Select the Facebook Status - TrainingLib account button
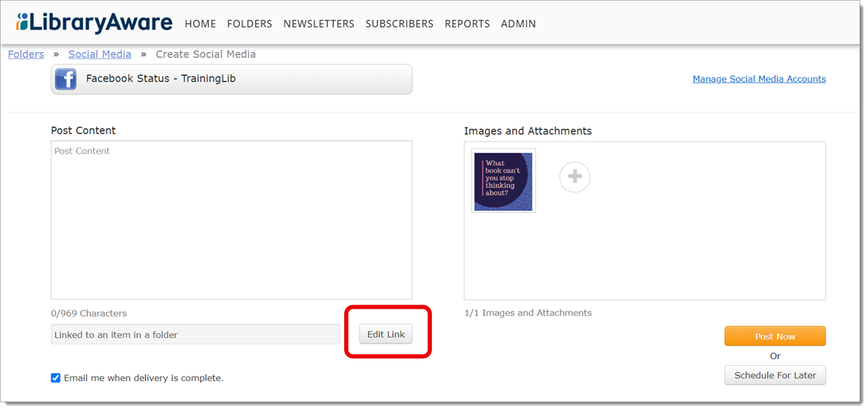This screenshot has width=868, height=410. coord(231,79)
